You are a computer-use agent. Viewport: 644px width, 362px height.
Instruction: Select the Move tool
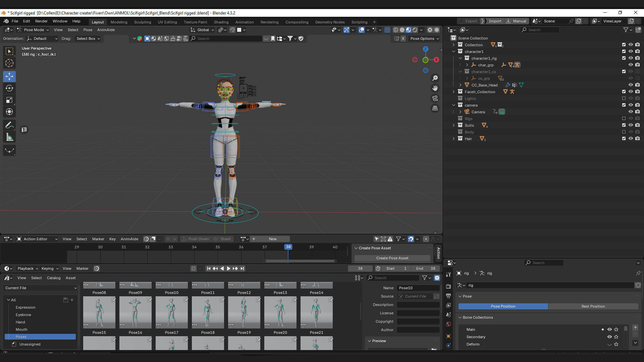point(9,76)
